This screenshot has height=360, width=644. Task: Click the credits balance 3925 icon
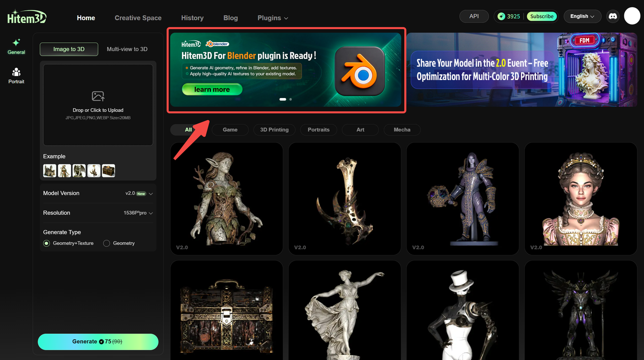click(501, 16)
